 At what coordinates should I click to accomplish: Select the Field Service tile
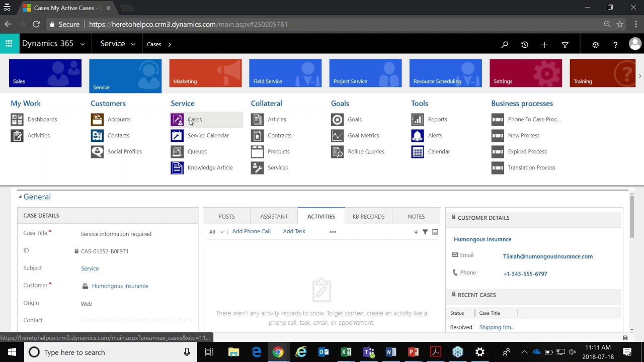285,73
